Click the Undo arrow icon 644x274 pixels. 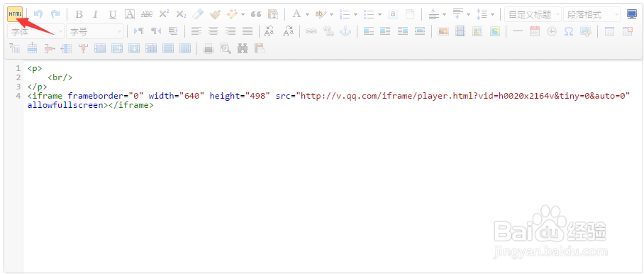tap(38, 14)
